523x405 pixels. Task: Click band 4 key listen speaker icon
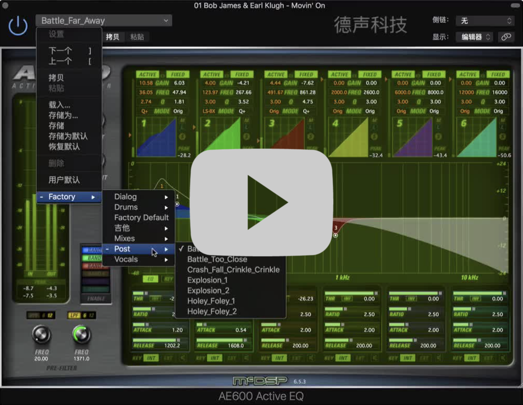click(375, 358)
